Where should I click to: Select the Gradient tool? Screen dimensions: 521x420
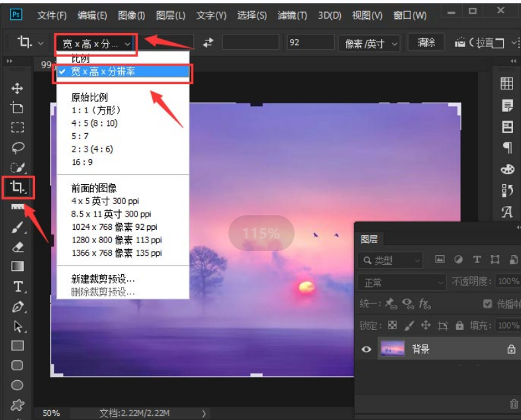(17, 266)
